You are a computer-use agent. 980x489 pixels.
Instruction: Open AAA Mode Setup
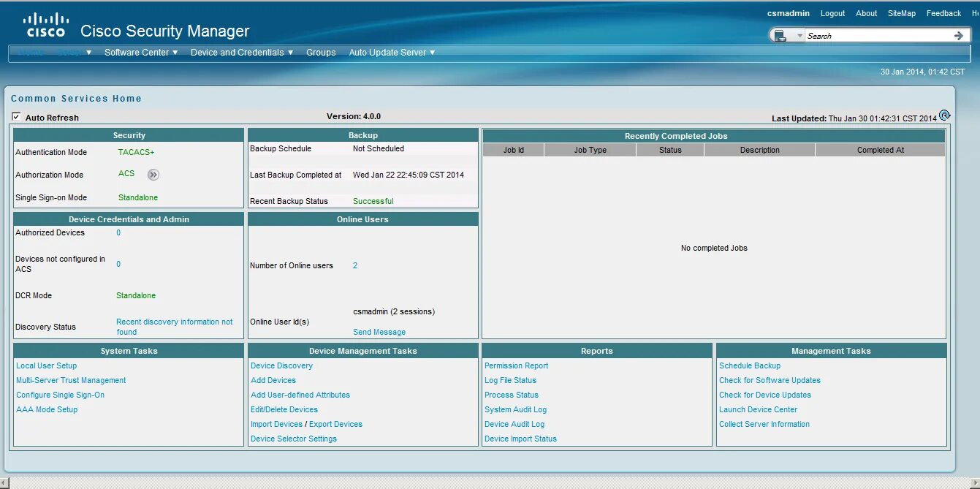click(x=47, y=409)
